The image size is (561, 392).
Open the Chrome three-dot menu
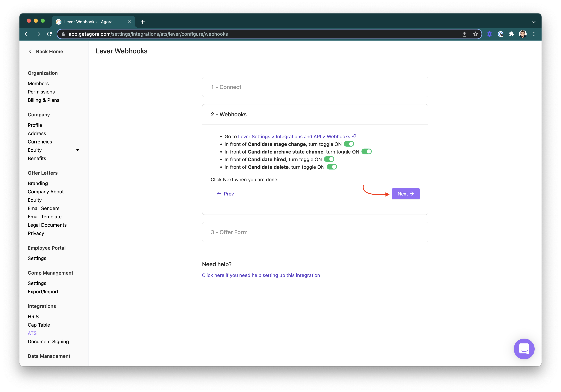(534, 34)
